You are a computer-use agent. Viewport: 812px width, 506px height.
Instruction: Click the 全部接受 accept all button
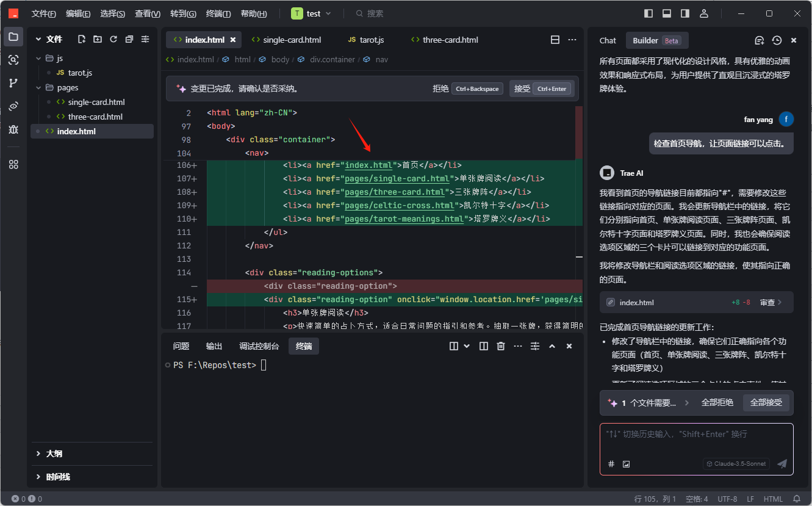tap(766, 403)
